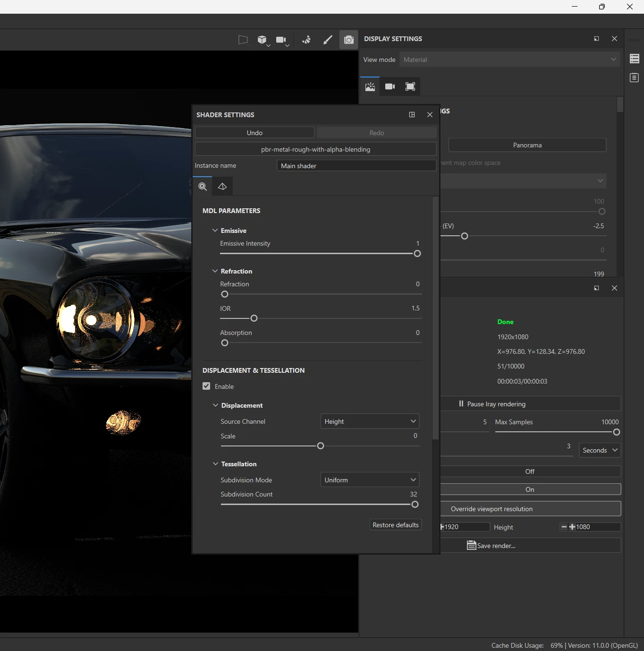The height and width of the screenshot is (651, 644).
Task: Open the log clipboard sidebar icon
Action: 635,77
